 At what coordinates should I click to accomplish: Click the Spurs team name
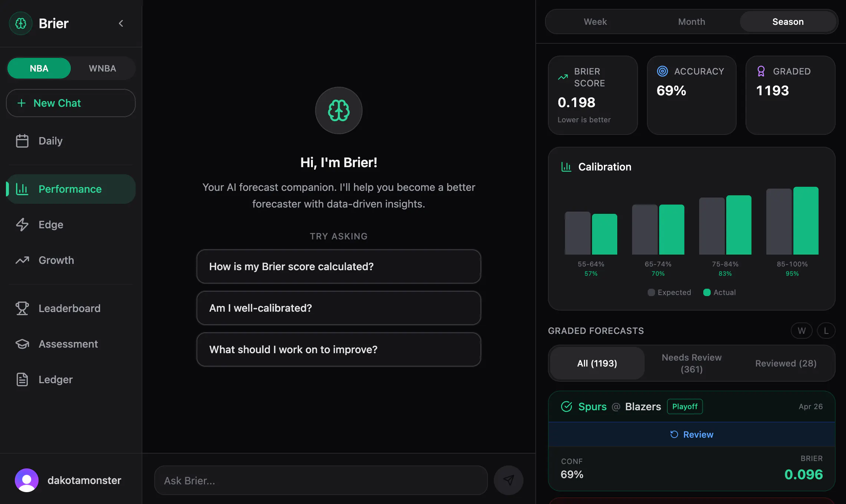click(x=592, y=407)
